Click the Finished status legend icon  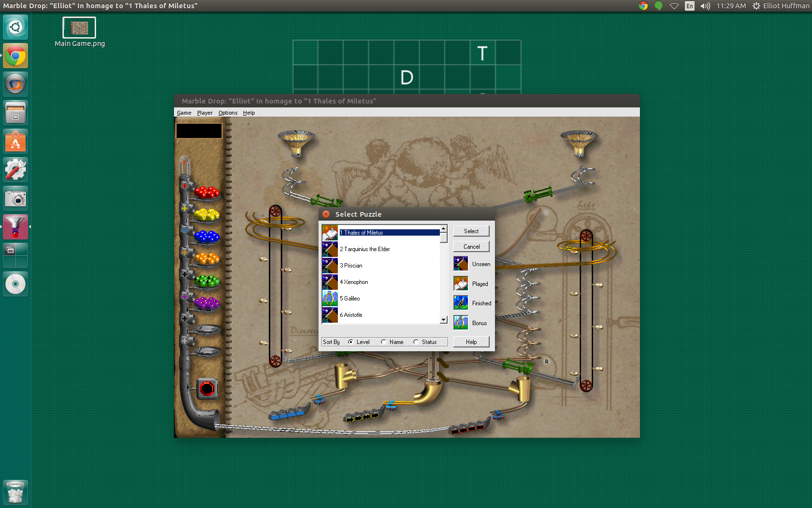pos(460,302)
